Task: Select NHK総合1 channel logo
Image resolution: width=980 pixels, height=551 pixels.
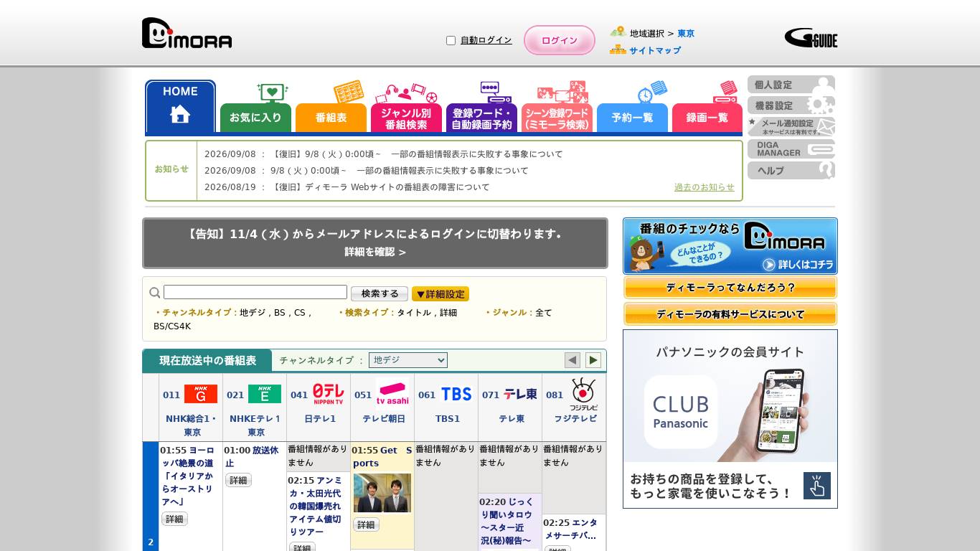Action: (x=201, y=394)
